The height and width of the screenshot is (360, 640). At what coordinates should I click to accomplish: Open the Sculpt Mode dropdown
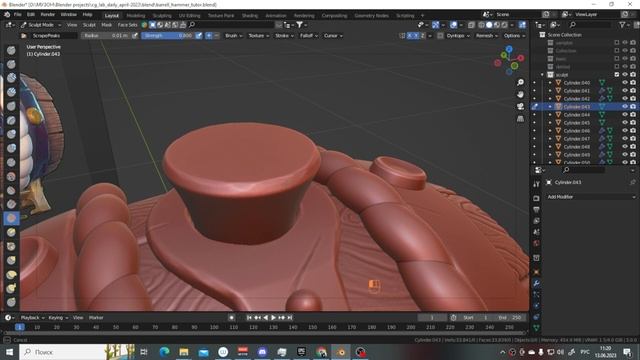pyautogui.click(x=41, y=25)
